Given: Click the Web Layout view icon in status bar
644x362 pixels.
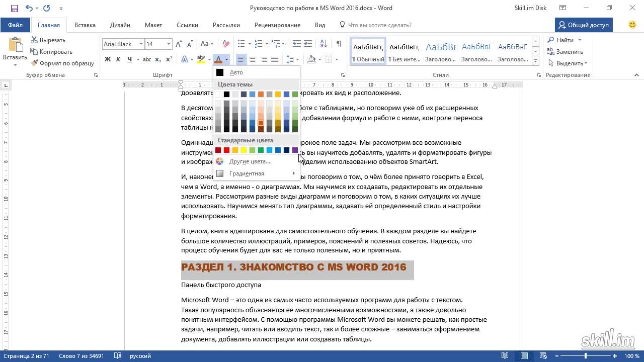Looking at the screenshot, I should pos(543,356).
